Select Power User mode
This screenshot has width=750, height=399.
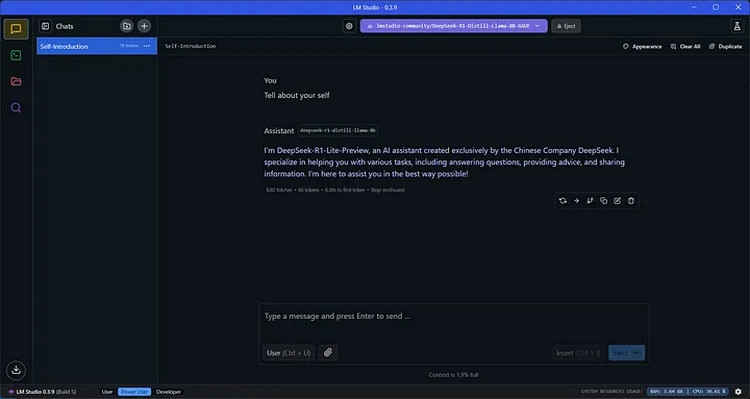(134, 392)
